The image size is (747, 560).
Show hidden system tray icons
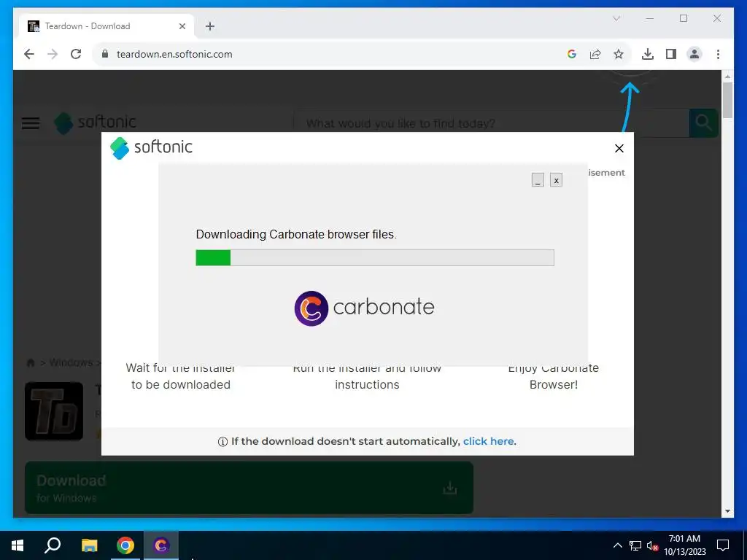[617, 545]
